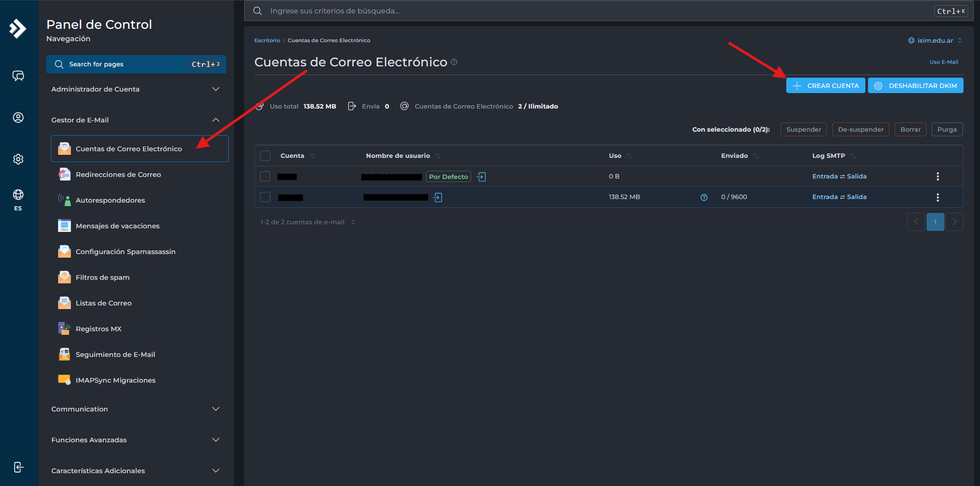
Task: Check the box for the Por Defecto account row
Action: pyautogui.click(x=265, y=176)
